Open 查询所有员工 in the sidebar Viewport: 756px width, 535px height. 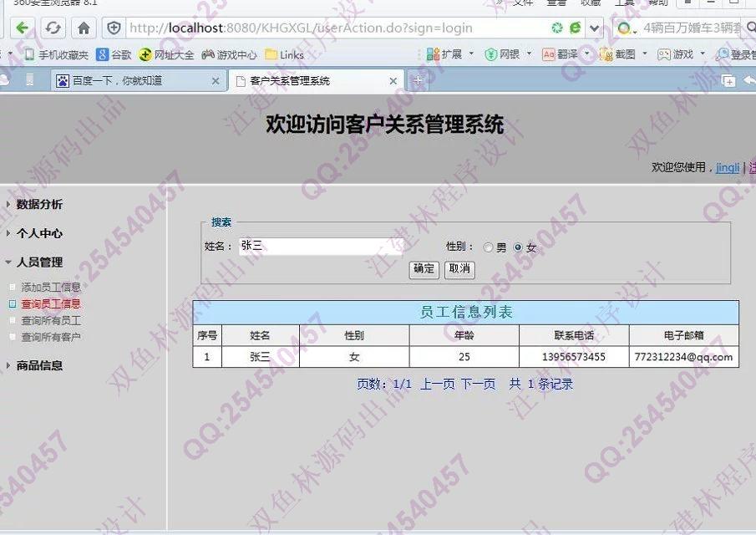point(51,320)
